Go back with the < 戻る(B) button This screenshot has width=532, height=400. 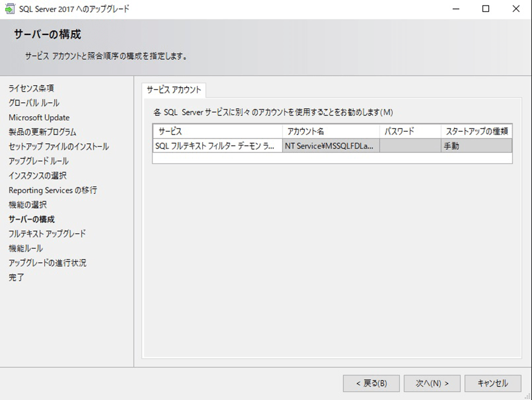[x=371, y=383]
